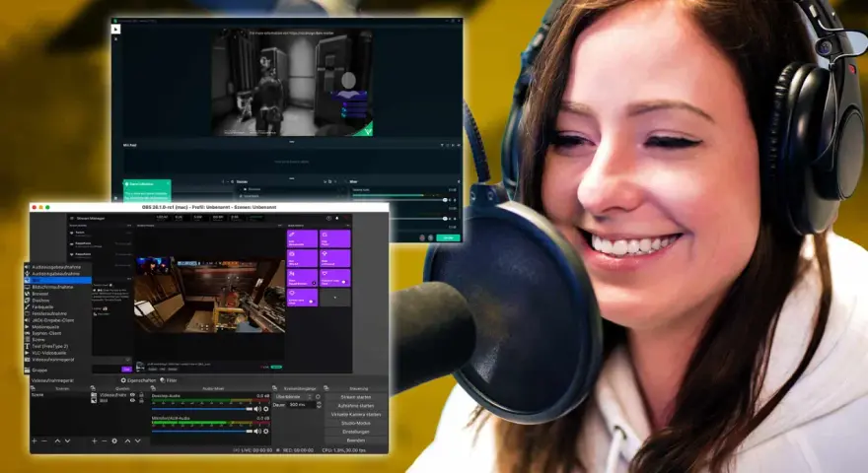Click the Dauer 300 ms field
Viewport: 868px width, 473px height.
301,405
